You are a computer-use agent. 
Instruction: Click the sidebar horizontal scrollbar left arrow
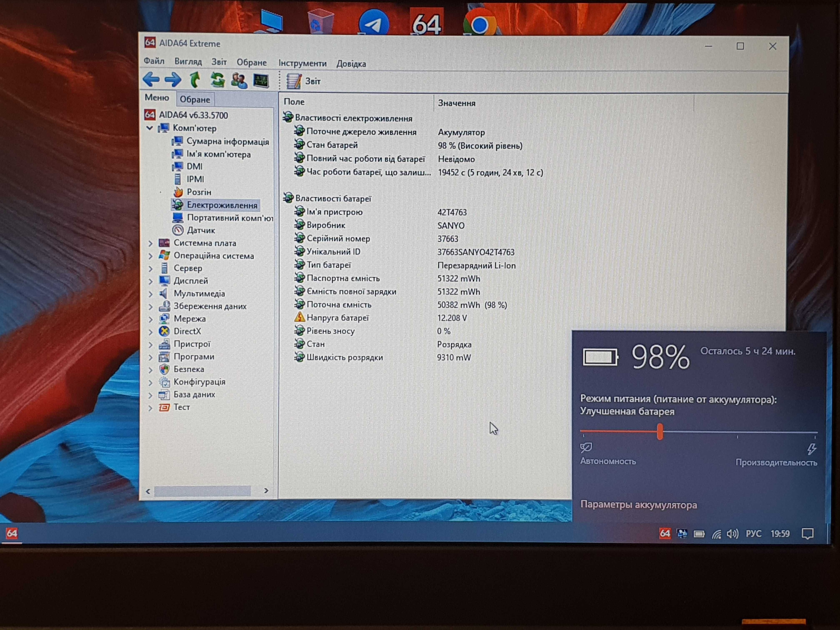(x=148, y=491)
